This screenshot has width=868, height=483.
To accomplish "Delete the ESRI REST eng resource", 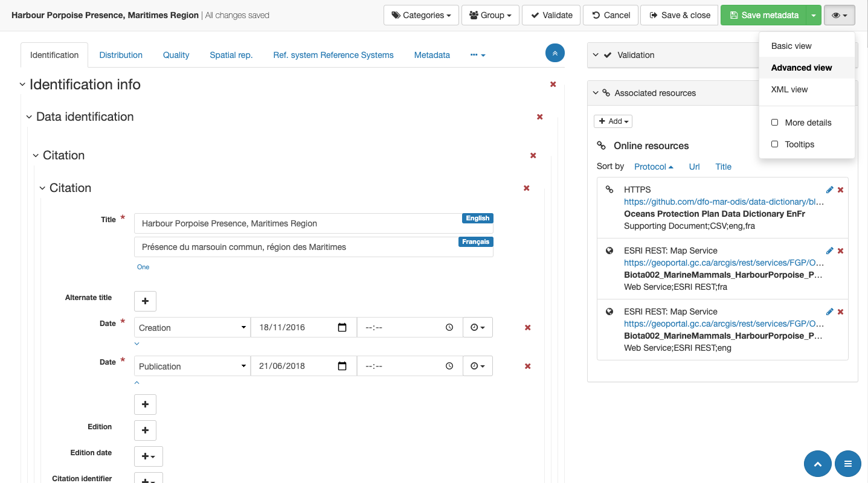I will tap(840, 312).
